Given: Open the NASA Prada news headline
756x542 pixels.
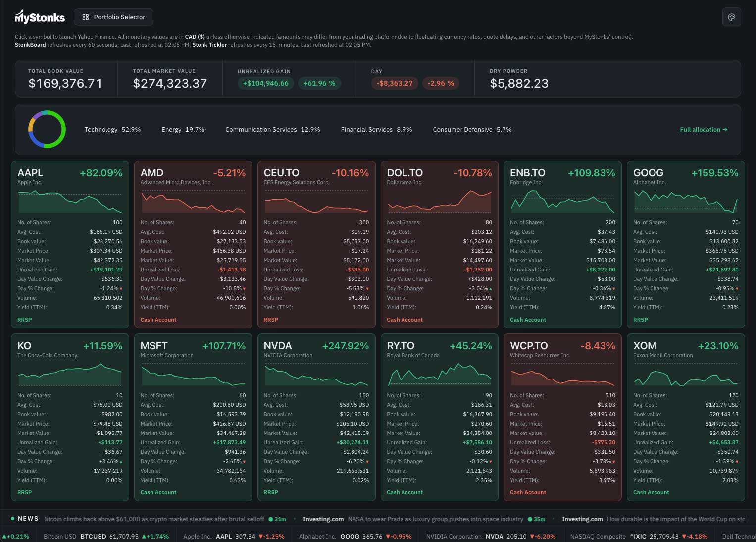Looking at the screenshot, I should coord(436,519).
